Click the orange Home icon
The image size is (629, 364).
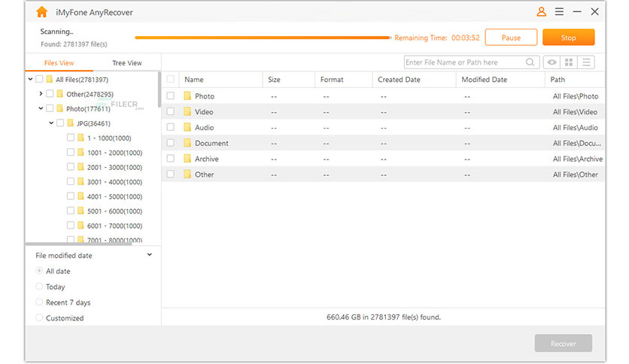(42, 12)
